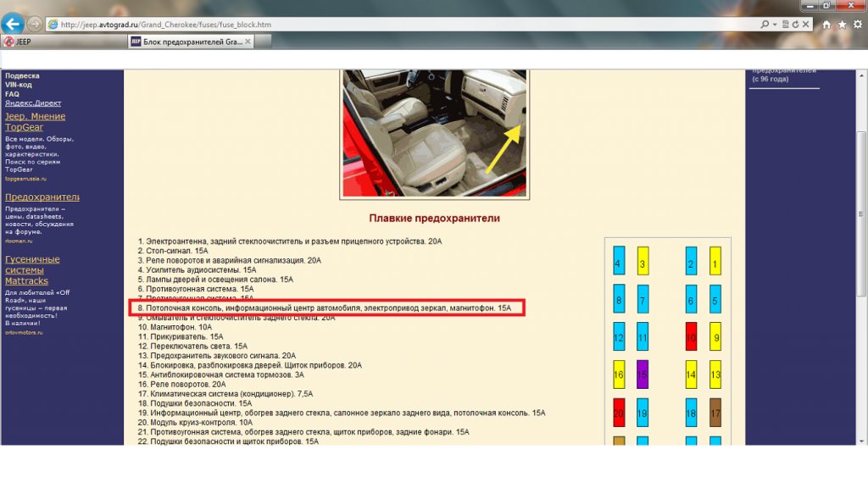Click the browser forward arrow button
Viewport: 868px width, 488px height.
pos(34,25)
